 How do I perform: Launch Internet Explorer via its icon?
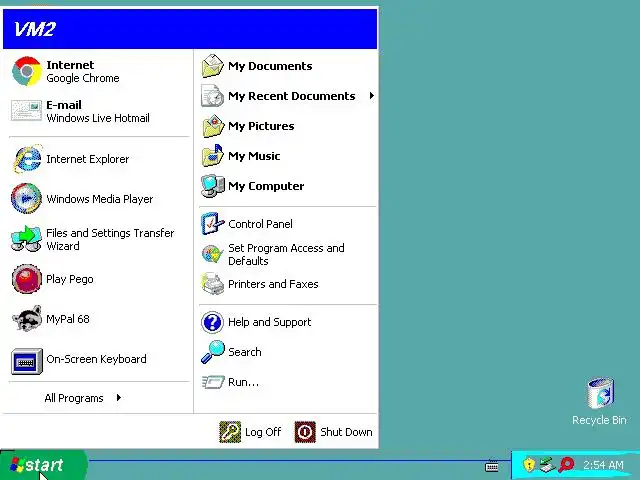[27, 159]
